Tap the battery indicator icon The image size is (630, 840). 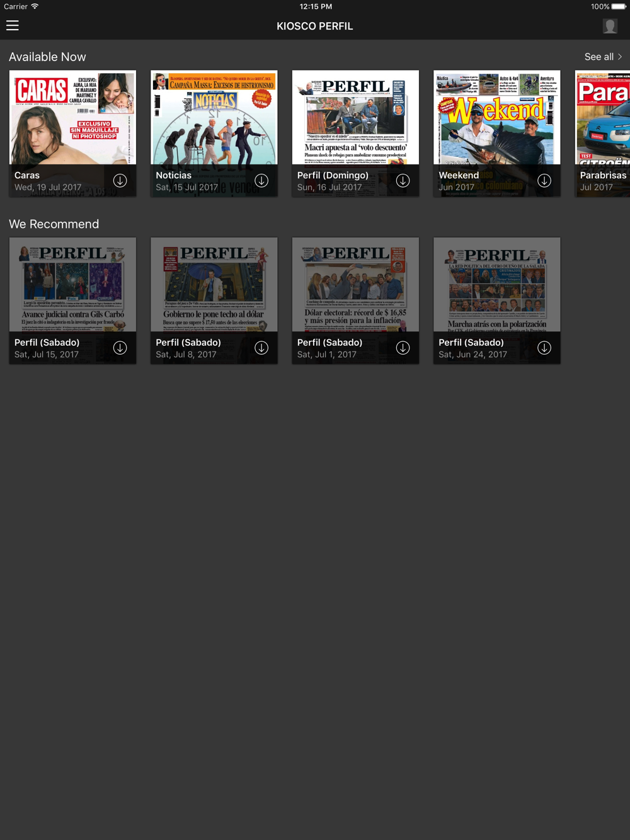click(x=619, y=6)
